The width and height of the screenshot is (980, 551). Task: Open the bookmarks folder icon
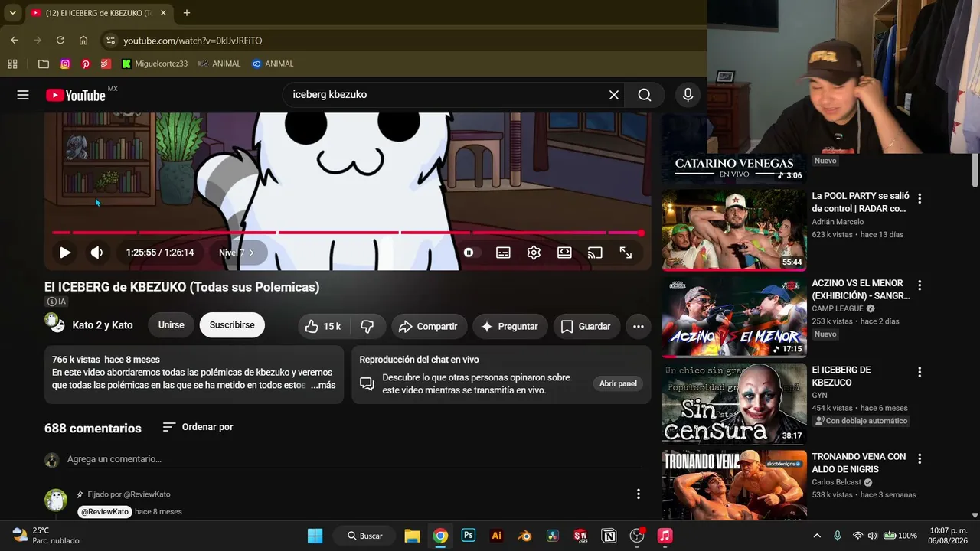[x=44, y=64]
